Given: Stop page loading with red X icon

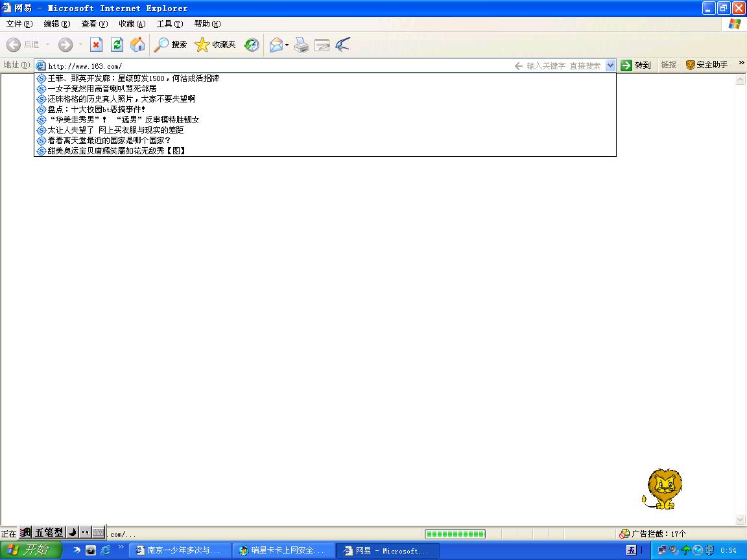Looking at the screenshot, I should (x=96, y=45).
